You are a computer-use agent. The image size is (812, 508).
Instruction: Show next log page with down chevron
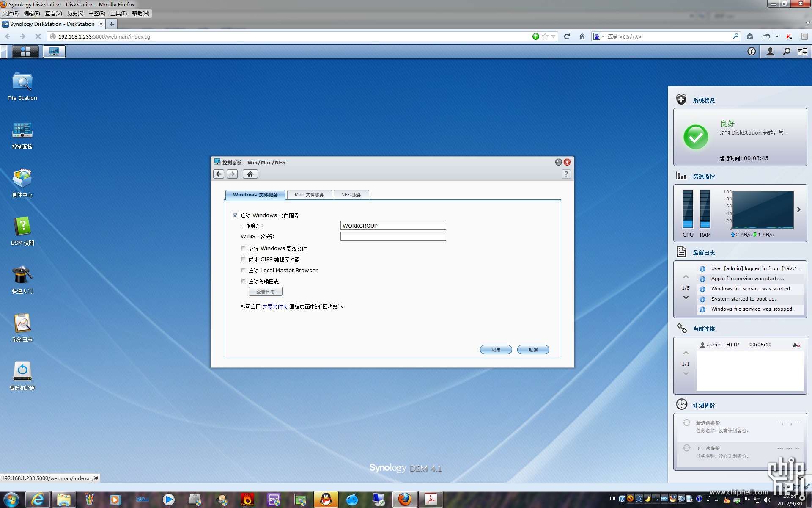(x=686, y=298)
